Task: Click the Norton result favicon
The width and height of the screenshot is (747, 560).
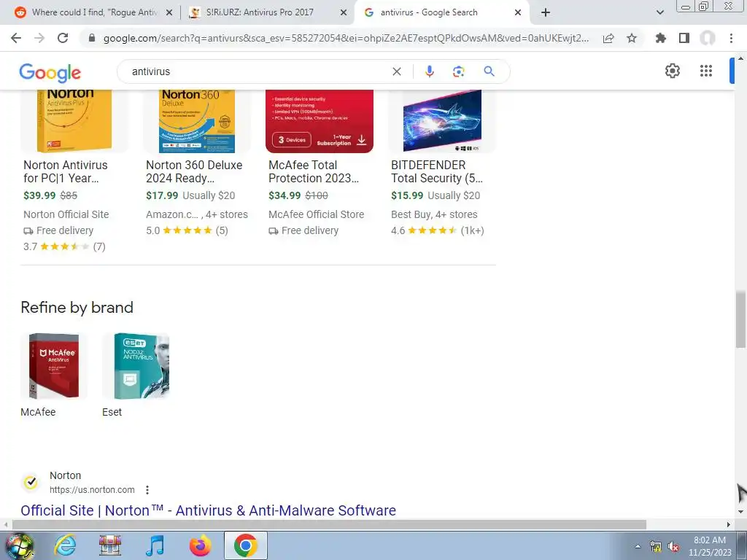Action: pyautogui.click(x=31, y=483)
